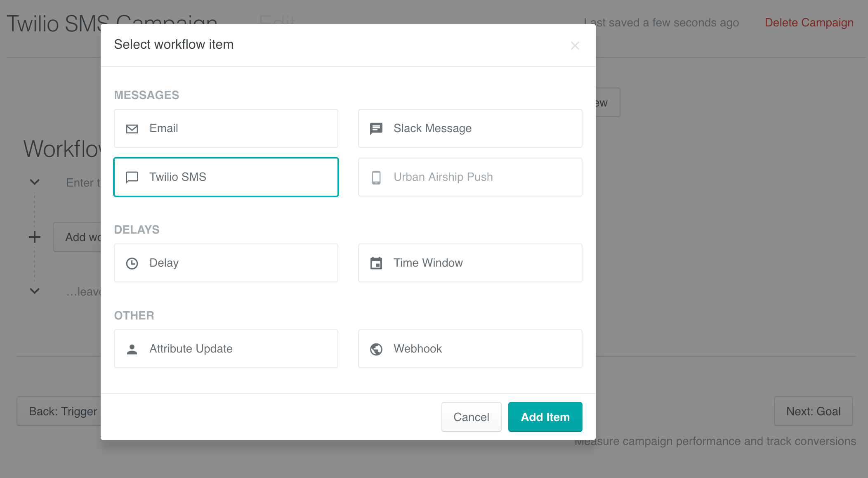Click the Webhook globe icon
868x478 pixels.
(376, 349)
